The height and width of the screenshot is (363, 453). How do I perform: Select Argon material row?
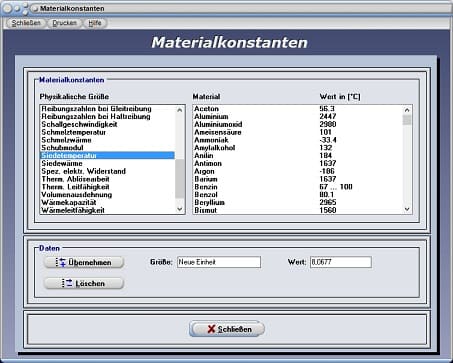tap(298, 171)
